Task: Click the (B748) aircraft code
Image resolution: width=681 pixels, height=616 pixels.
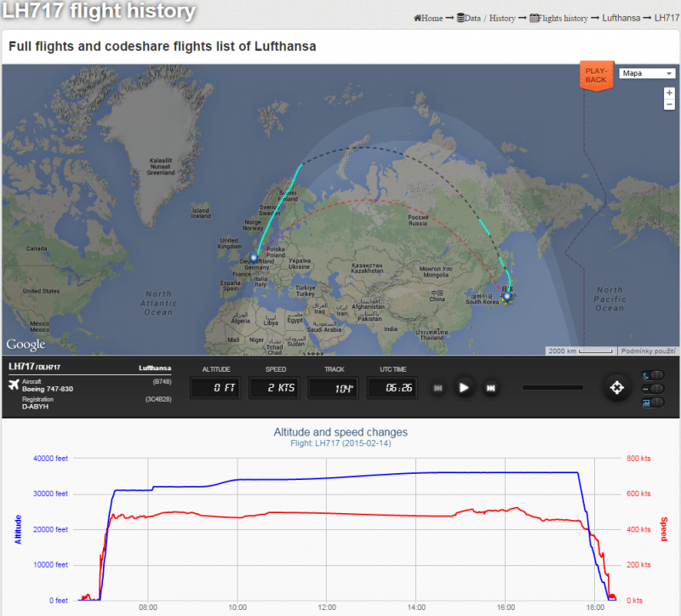Action: pyautogui.click(x=162, y=381)
